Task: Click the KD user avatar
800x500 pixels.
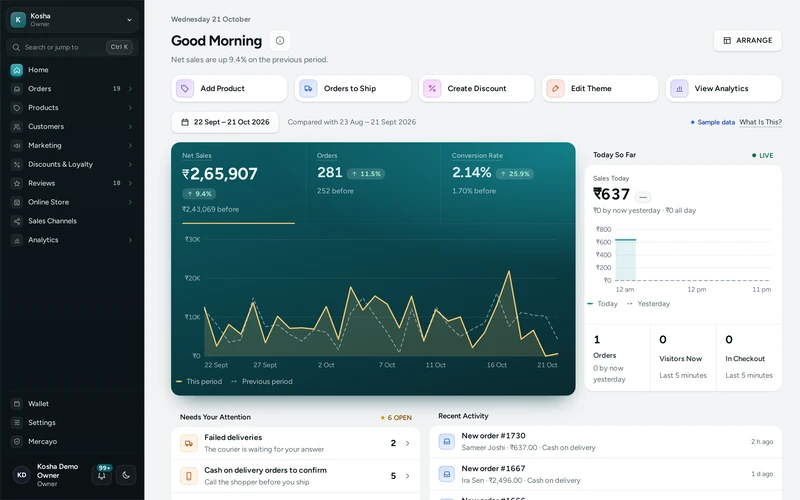Action: pos(21,475)
